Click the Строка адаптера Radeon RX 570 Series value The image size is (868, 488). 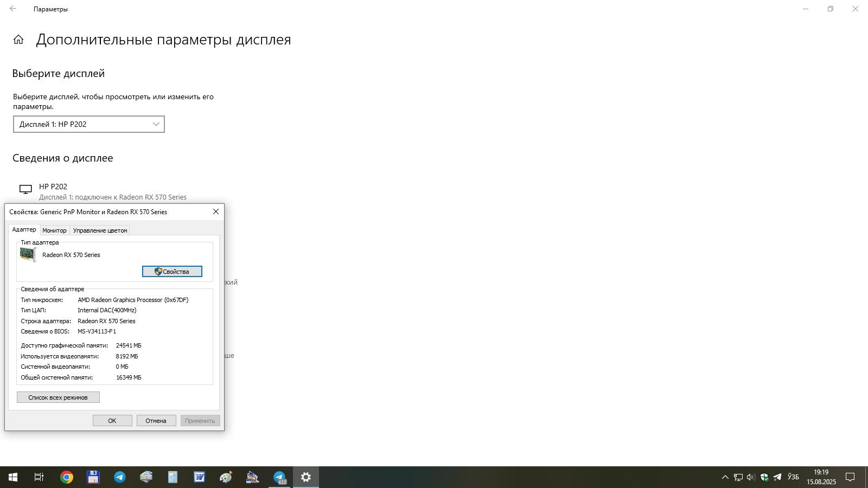tap(106, 321)
